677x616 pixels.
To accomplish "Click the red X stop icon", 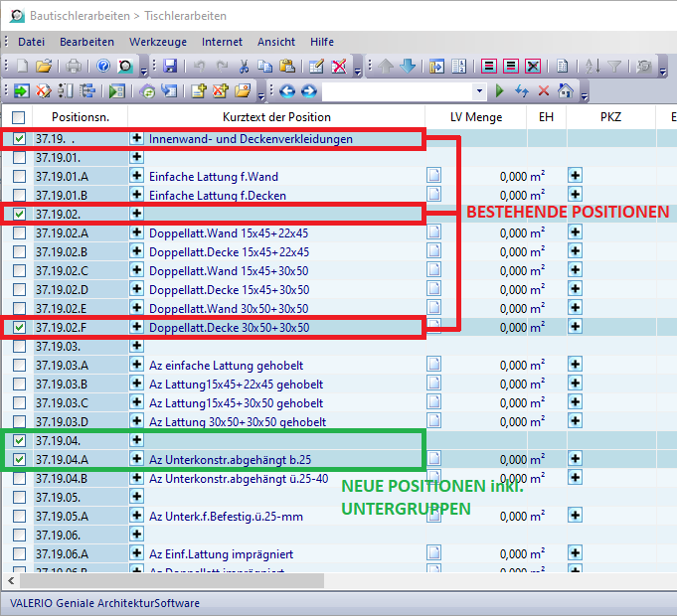I will 543,91.
